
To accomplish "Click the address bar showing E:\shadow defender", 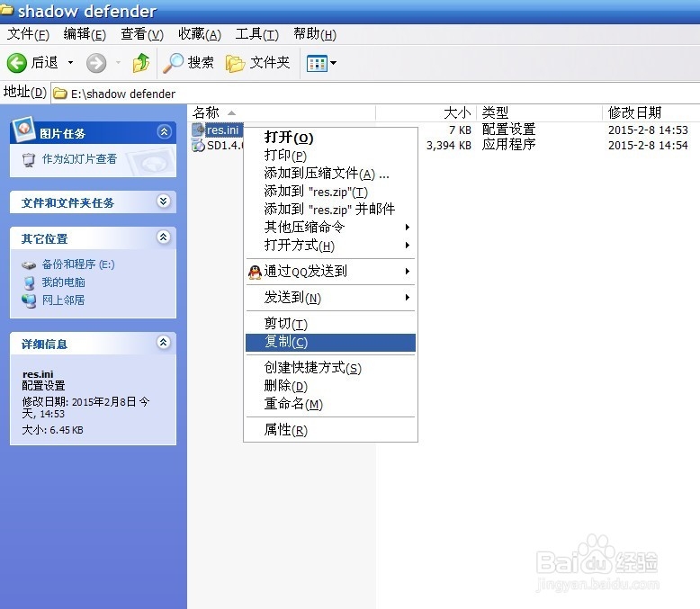I will point(375,94).
